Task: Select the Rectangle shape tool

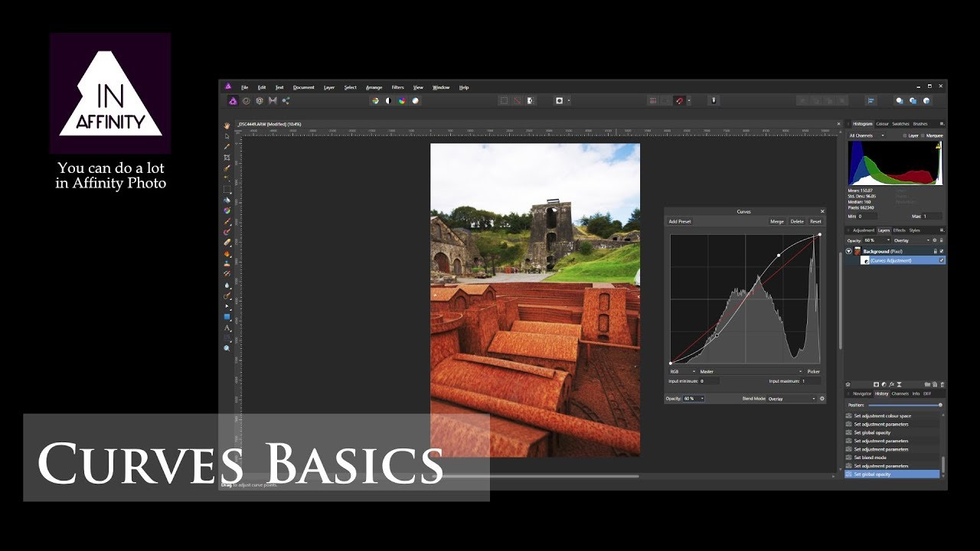Action: [x=227, y=316]
